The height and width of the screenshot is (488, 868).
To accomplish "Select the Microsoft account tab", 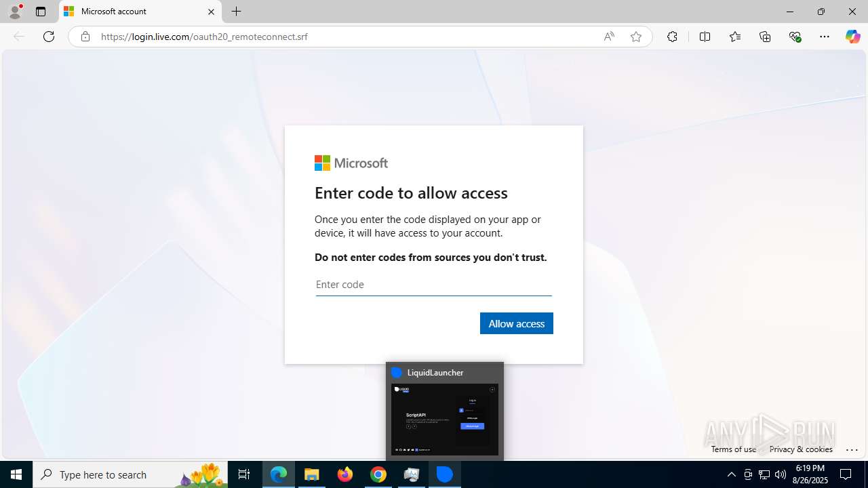I will [140, 12].
